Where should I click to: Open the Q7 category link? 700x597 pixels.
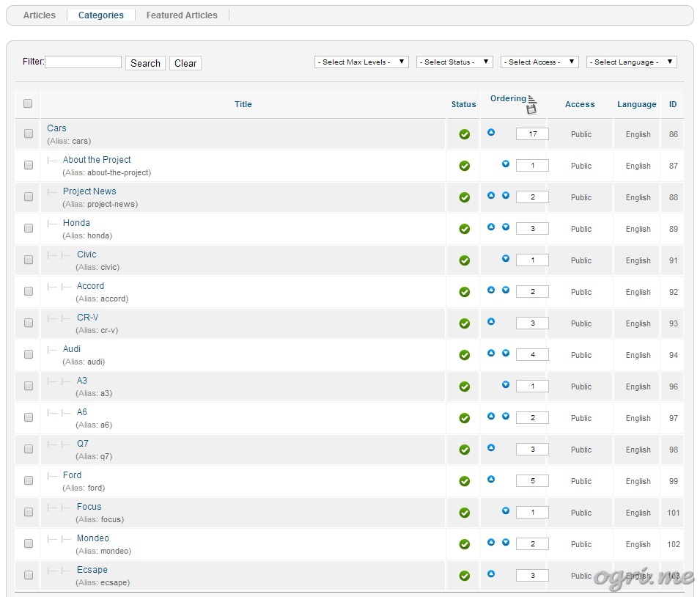[83, 444]
